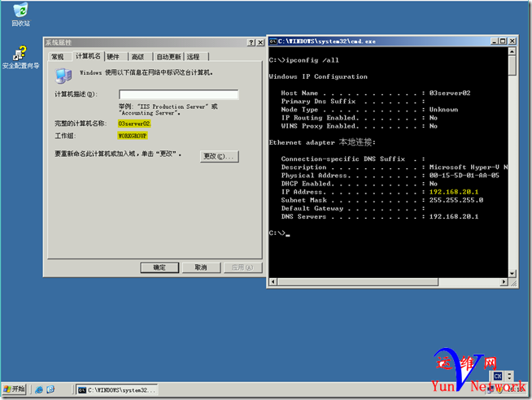Switch to the 自动更新 tab
The width and height of the screenshot is (532, 400).
tap(168, 57)
